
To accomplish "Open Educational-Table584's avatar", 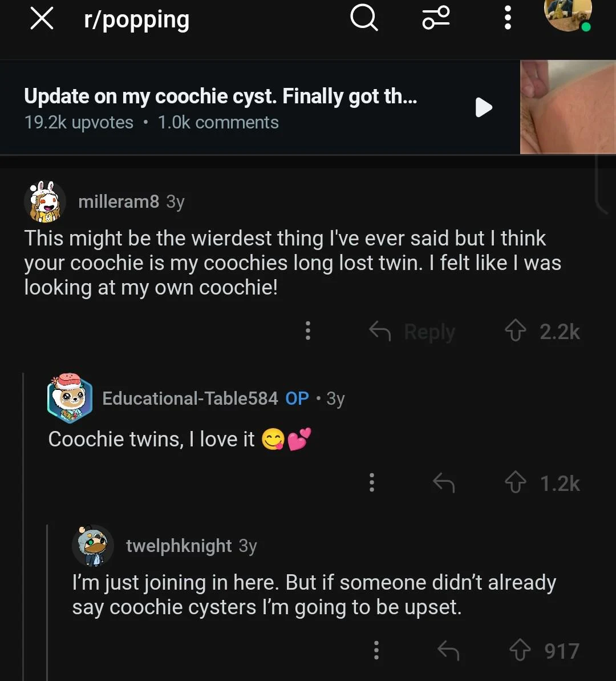I will (70, 398).
